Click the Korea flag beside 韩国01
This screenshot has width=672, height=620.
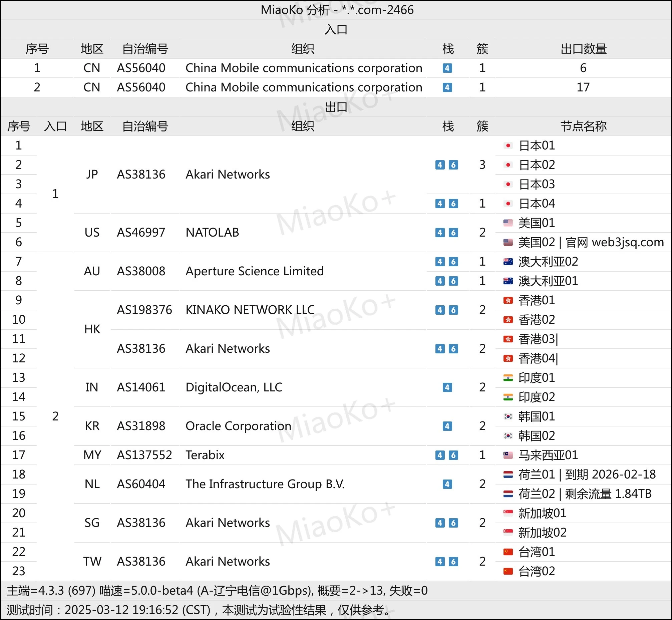pyautogui.click(x=508, y=416)
